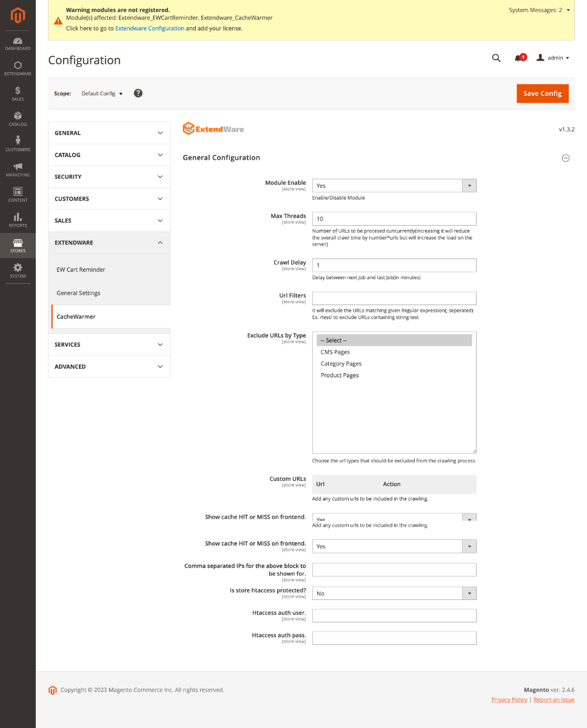Viewport: 587px width, 728px height.
Task: Open Sales sidebar menu
Action: point(18,93)
